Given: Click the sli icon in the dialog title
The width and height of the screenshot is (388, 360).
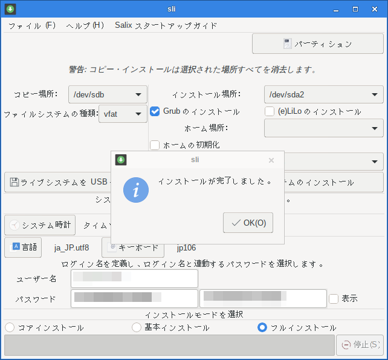Looking at the screenshot, I should click(x=121, y=160).
